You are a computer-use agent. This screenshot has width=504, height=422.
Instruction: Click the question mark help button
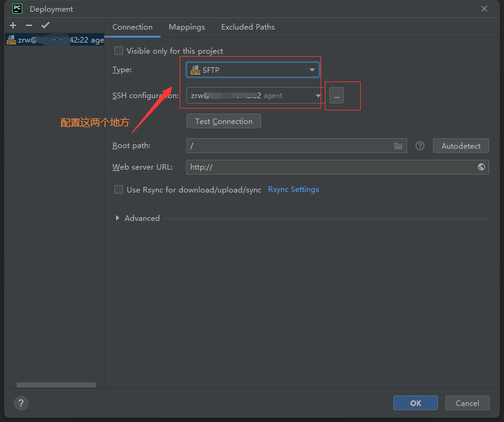(x=21, y=403)
